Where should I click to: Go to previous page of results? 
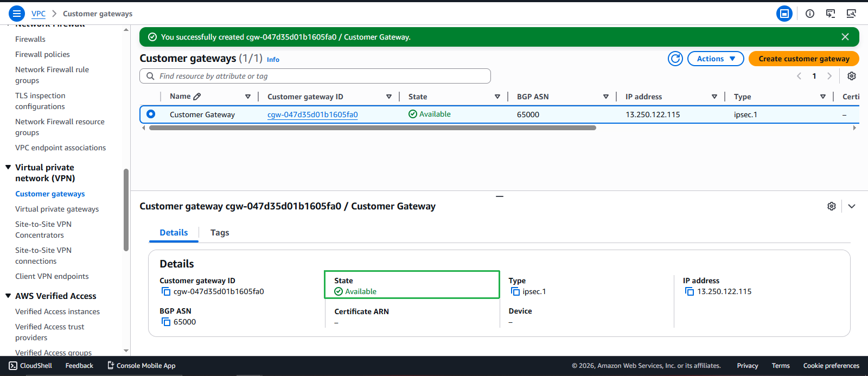(799, 76)
